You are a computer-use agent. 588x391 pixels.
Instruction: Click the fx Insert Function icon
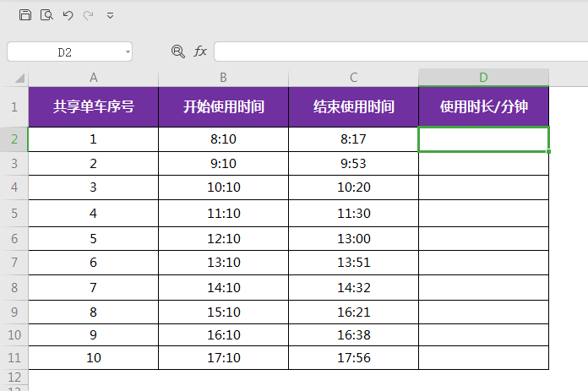(200, 52)
